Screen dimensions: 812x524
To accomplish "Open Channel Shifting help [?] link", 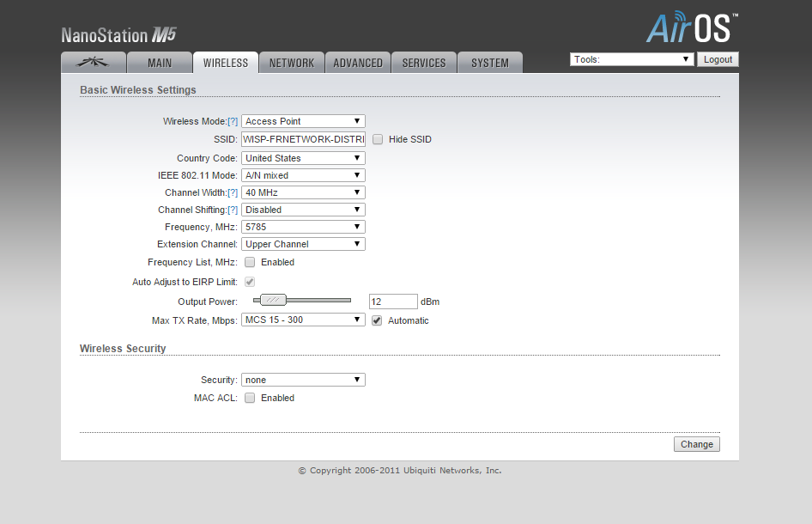I will click(233, 210).
